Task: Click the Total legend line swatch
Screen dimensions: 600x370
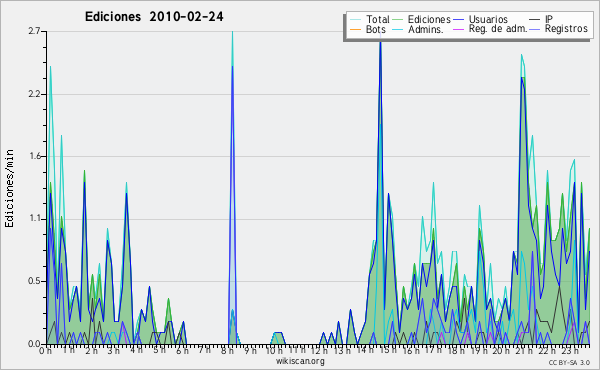Action: 355,20
